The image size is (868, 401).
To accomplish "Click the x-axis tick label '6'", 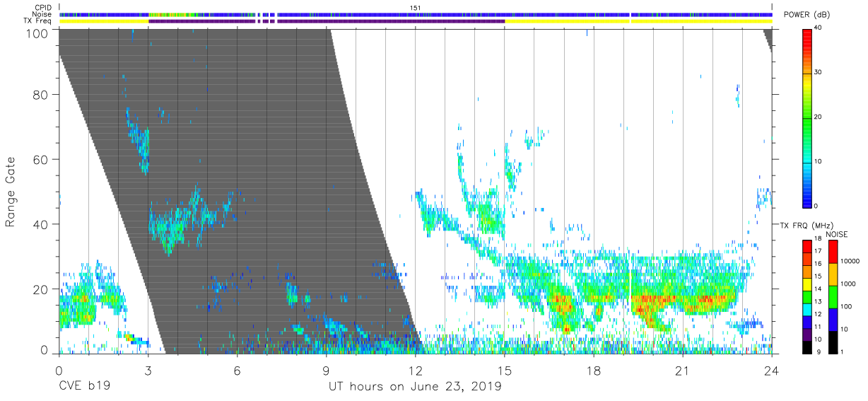I will tap(237, 371).
